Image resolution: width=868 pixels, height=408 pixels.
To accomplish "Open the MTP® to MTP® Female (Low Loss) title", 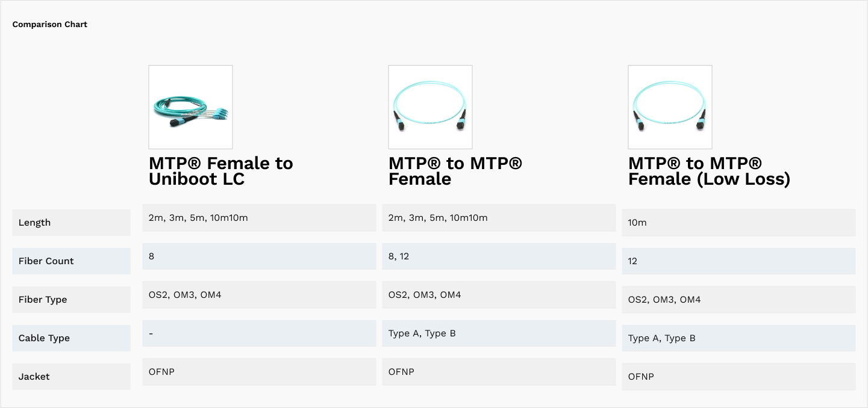I will click(708, 171).
